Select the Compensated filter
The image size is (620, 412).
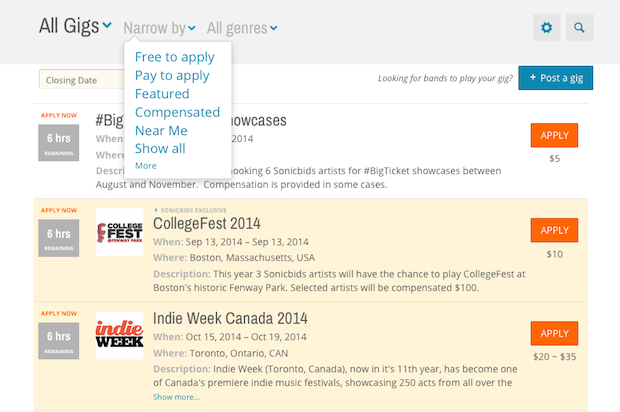coord(177,112)
